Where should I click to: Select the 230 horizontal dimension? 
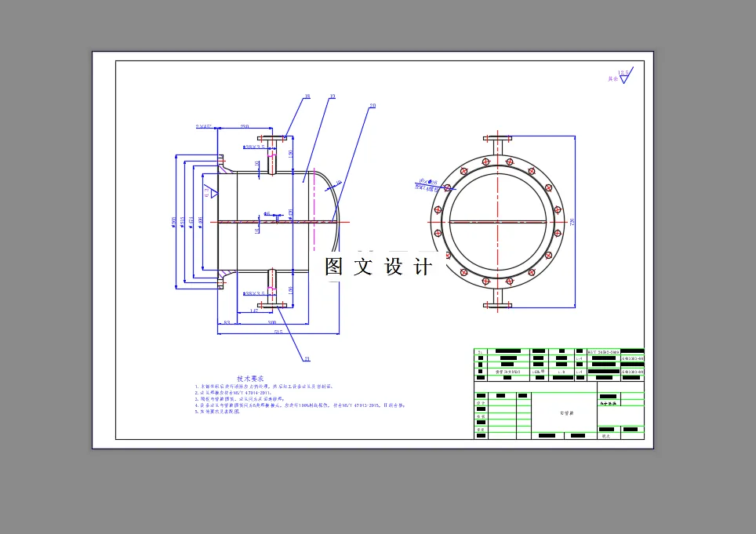245,126
